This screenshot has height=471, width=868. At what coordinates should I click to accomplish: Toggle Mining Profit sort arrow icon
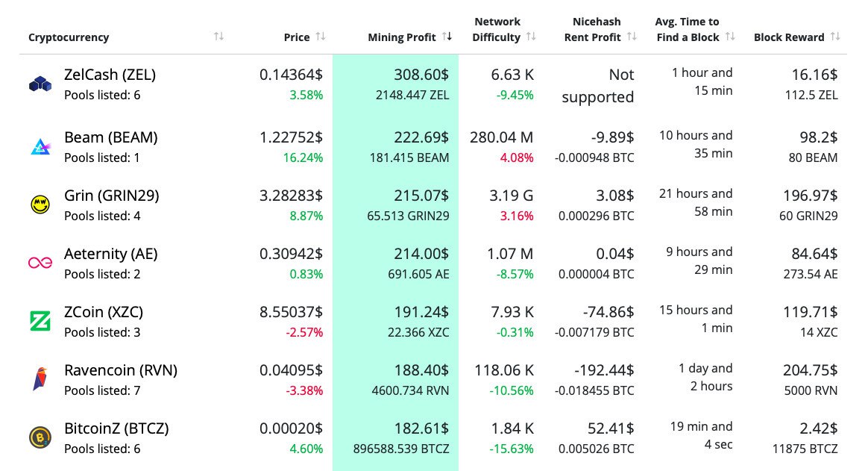(447, 37)
